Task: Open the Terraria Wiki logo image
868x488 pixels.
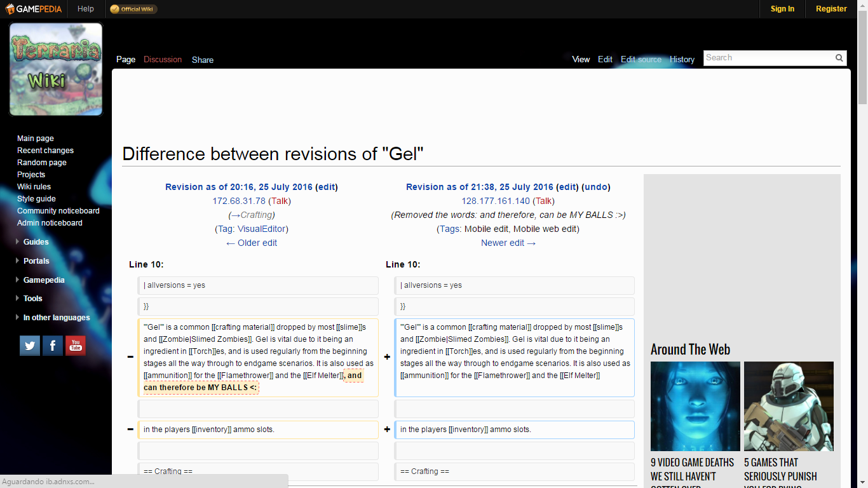Action: [x=56, y=69]
